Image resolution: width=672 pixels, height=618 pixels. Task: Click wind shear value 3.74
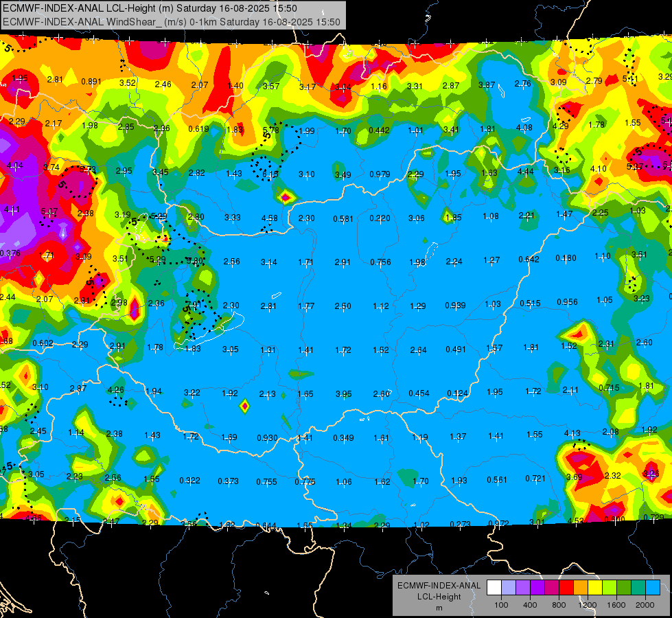[51, 168]
